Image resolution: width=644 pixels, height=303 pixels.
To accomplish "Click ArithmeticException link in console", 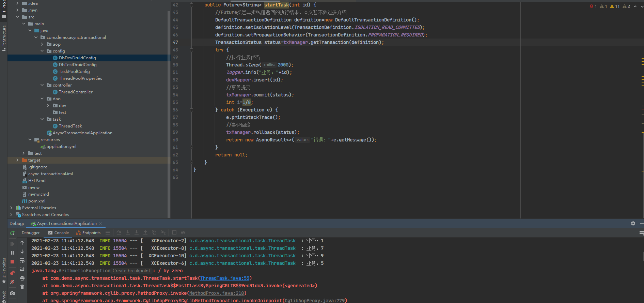I will 84,271.
